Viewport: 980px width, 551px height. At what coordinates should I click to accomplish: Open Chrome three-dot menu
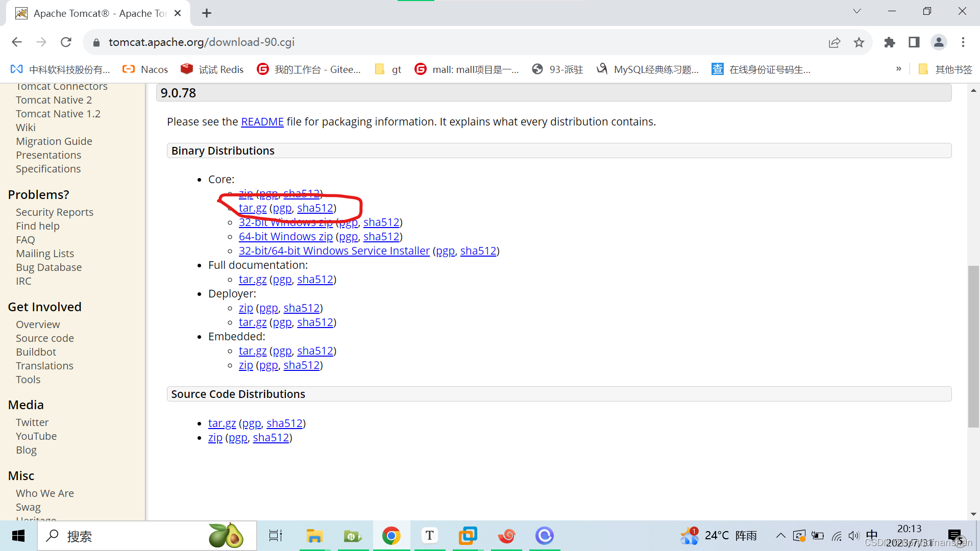pos(963,42)
